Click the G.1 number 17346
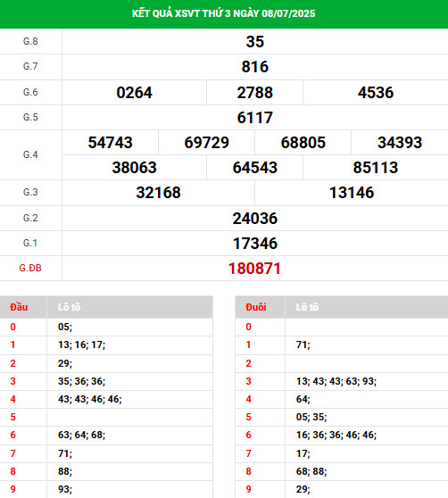Screen dimensions: 448x498 [x=255, y=244]
